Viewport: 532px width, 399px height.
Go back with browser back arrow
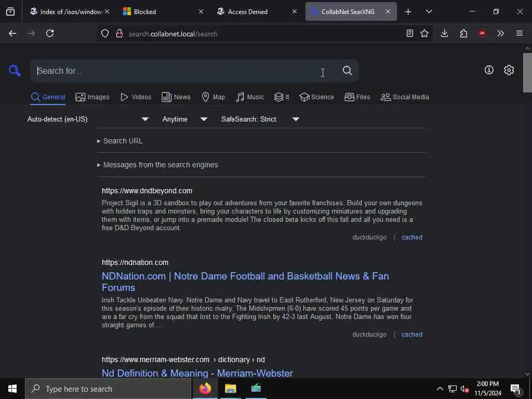point(12,33)
